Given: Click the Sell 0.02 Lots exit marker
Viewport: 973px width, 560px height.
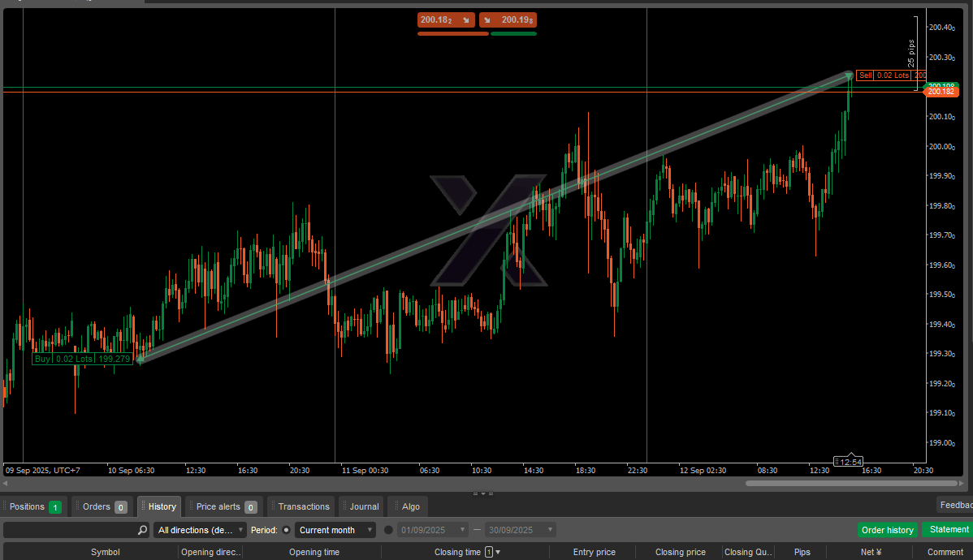Looking at the screenshot, I should (890, 75).
